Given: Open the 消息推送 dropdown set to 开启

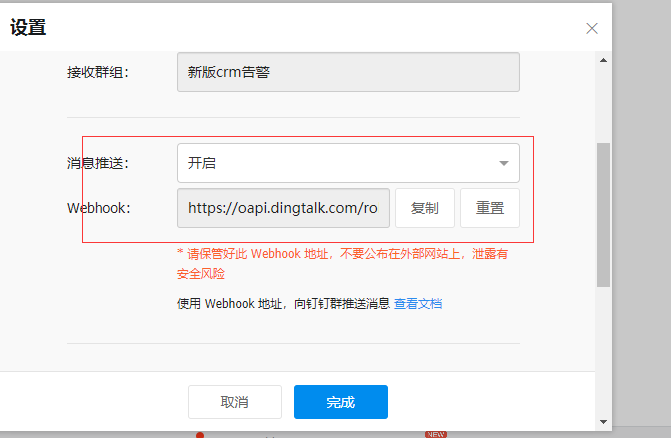Looking at the screenshot, I should click(348, 163).
